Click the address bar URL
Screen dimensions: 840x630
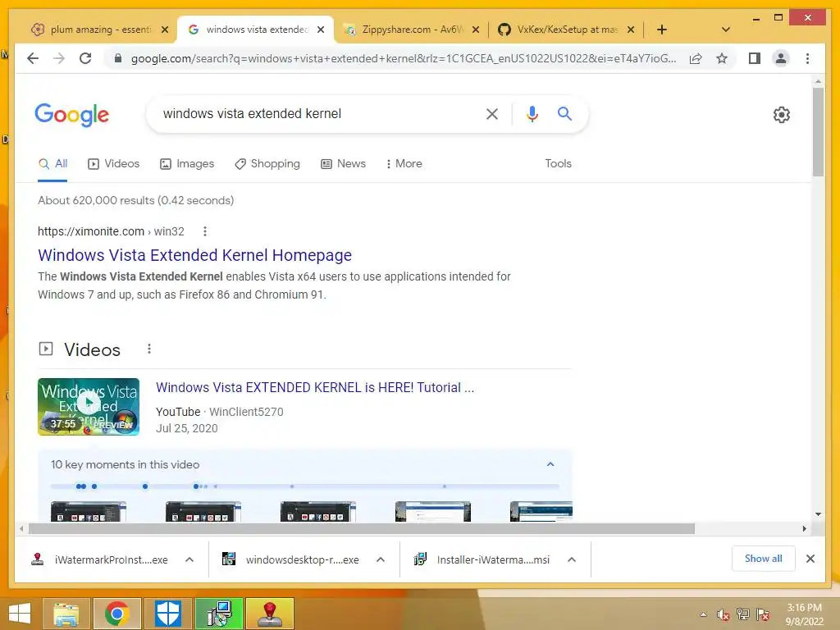point(403,58)
